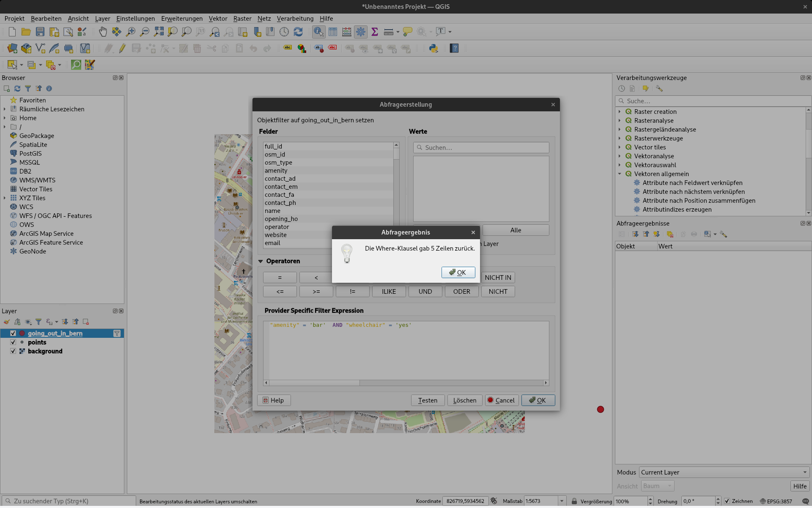Click the Identify Features tool icon
812x508 pixels.
pos(318,32)
